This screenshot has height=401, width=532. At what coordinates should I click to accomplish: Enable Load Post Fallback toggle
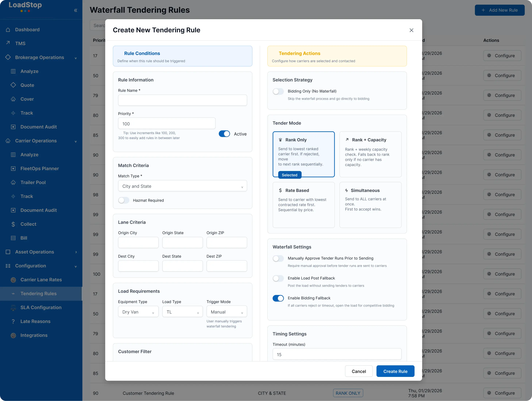(278, 278)
